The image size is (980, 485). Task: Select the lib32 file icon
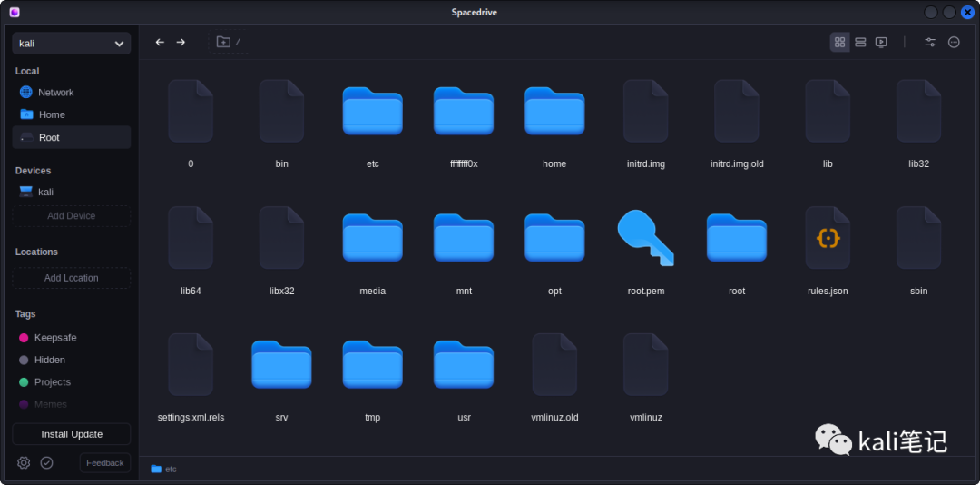918,111
